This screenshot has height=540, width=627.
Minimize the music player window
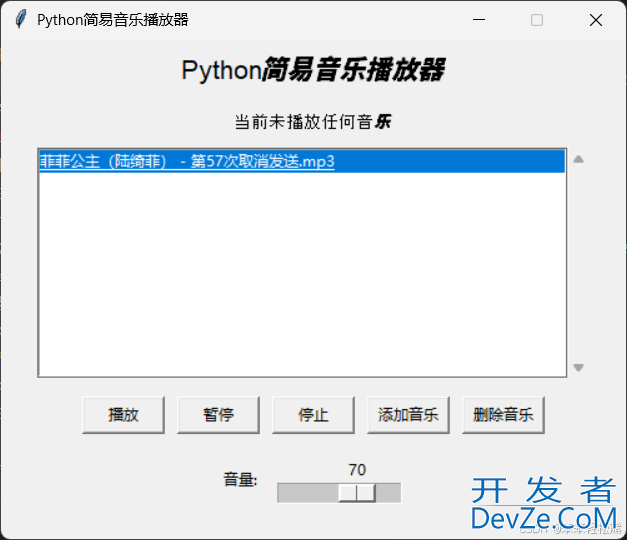pos(479,20)
